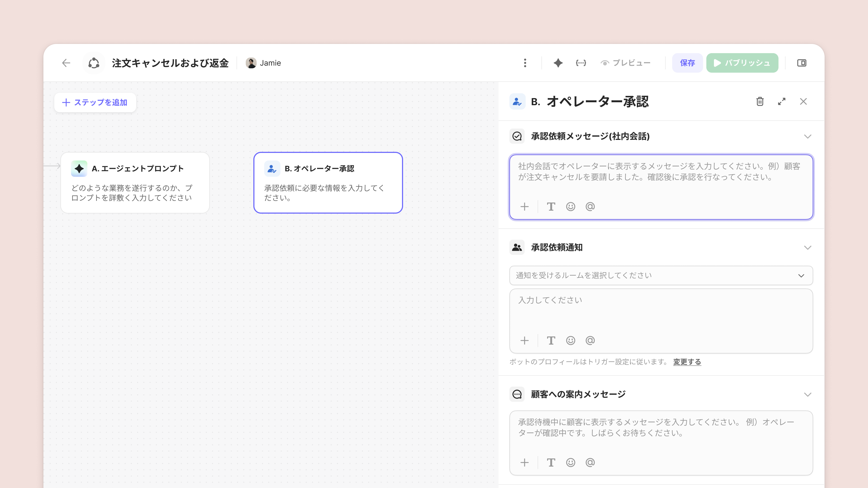This screenshot has height=488, width=868.
Task: Collapse the 顧客への案内メッセージ section
Action: tap(807, 394)
